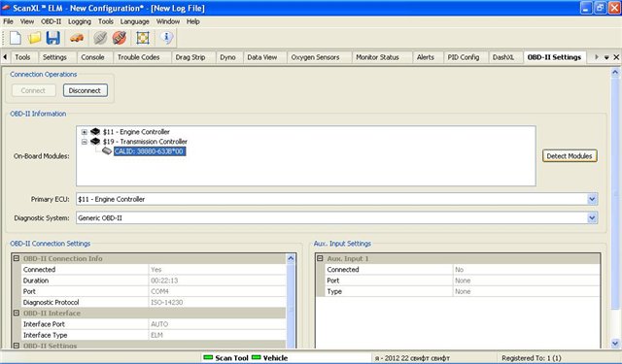Image resolution: width=622 pixels, height=364 pixels.
Task: Switch to the Drag Strip tab
Action: pyautogui.click(x=190, y=57)
